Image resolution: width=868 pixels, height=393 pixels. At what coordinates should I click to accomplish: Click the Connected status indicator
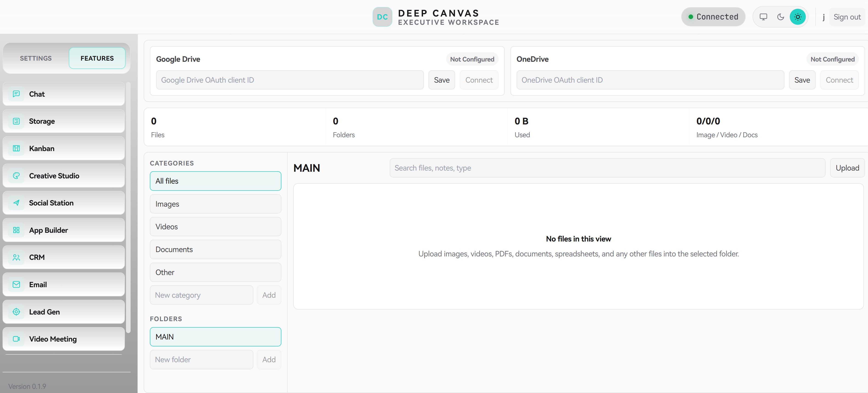pos(713,17)
